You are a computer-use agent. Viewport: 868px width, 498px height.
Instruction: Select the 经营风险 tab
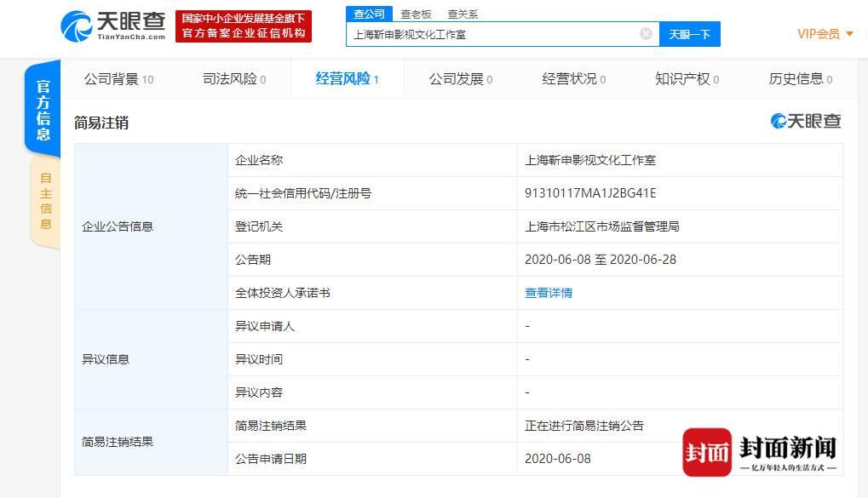(347, 79)
